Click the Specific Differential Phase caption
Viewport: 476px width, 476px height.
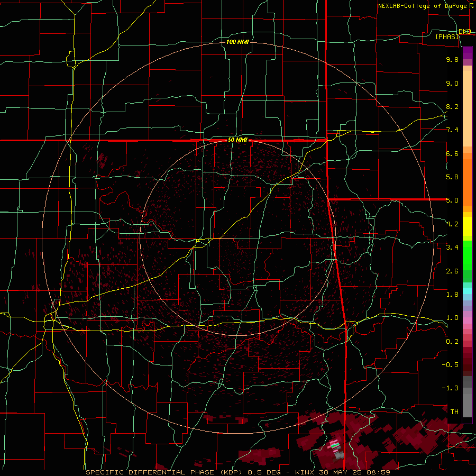pos(238,472)
